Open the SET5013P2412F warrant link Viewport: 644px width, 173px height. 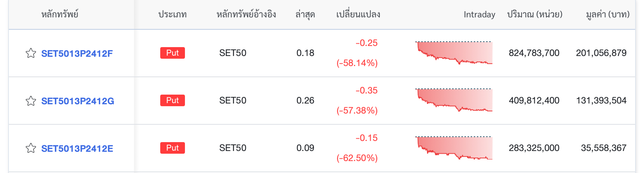[x=77, y=54]
